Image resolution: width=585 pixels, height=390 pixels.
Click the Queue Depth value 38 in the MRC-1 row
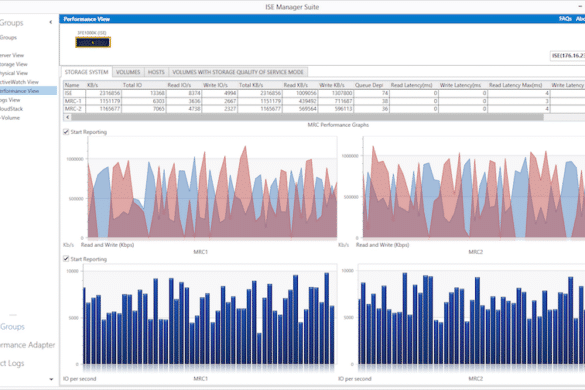click(371, 101)
